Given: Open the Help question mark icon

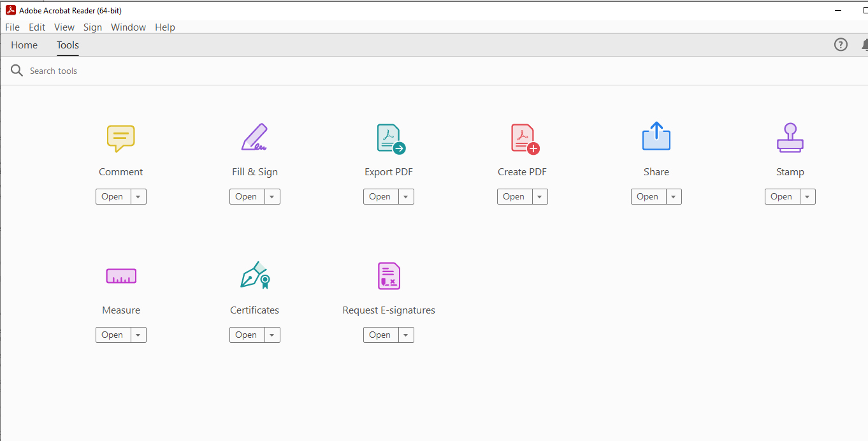Looking at the screenshot, I should [x=841, y=45].
